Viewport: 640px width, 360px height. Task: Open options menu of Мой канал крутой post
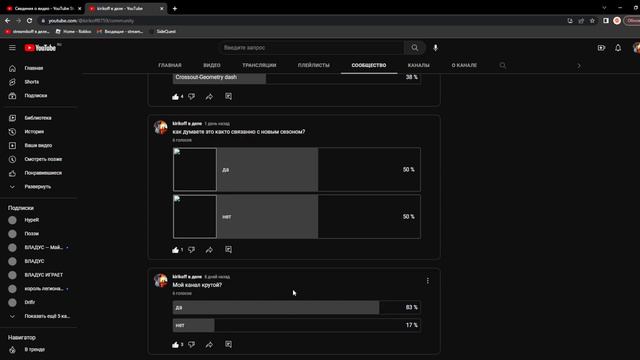pyautogui.click(x=427, y=281)
